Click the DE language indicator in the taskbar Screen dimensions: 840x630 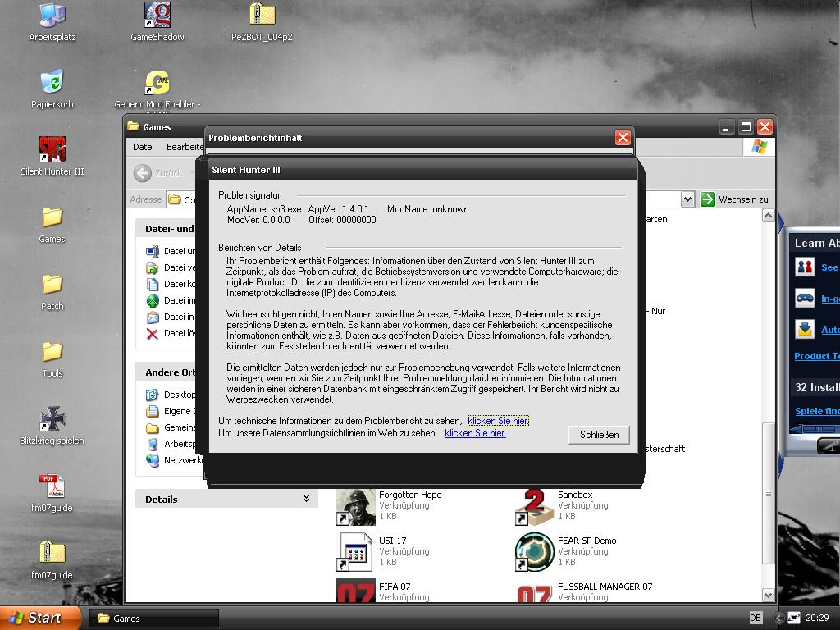(756, 618)
